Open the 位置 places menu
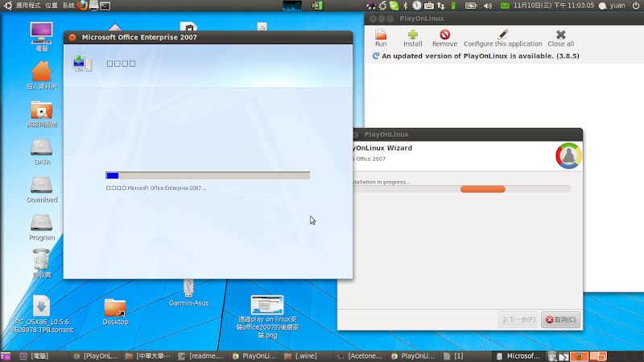Screen dimensions: 644x362 [x=52, y=6]
